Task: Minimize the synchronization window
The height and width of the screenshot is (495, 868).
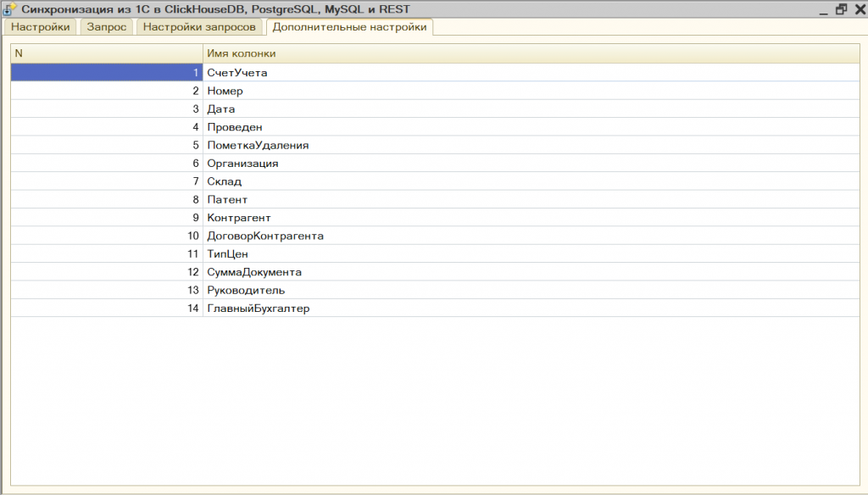Action: point(823,10)
